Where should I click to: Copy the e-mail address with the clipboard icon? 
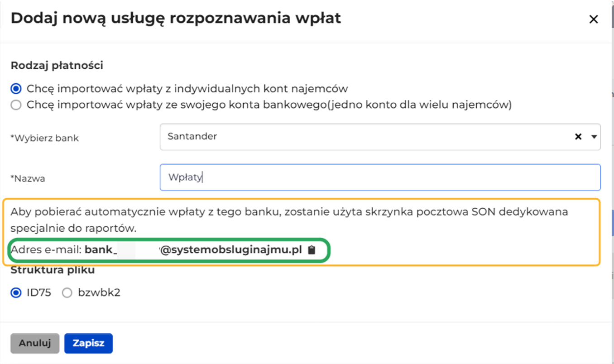pyautogui.click(x=312, y=250)
